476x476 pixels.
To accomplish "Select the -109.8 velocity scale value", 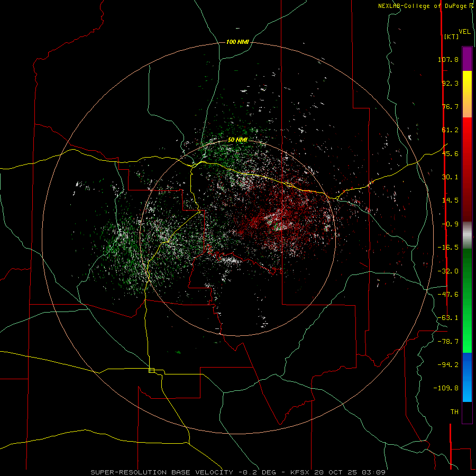I will click(x=446, y=388).
